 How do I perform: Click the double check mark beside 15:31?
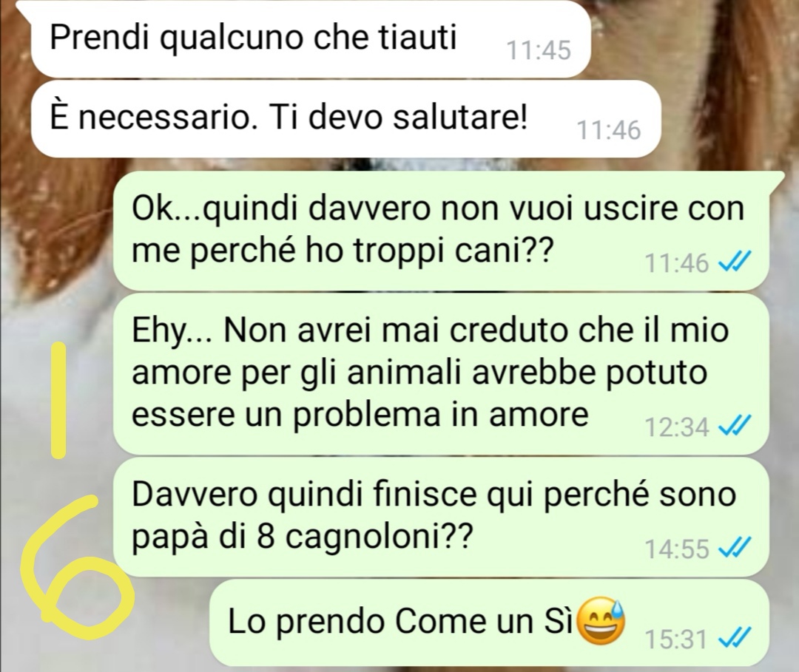point(735,639)
